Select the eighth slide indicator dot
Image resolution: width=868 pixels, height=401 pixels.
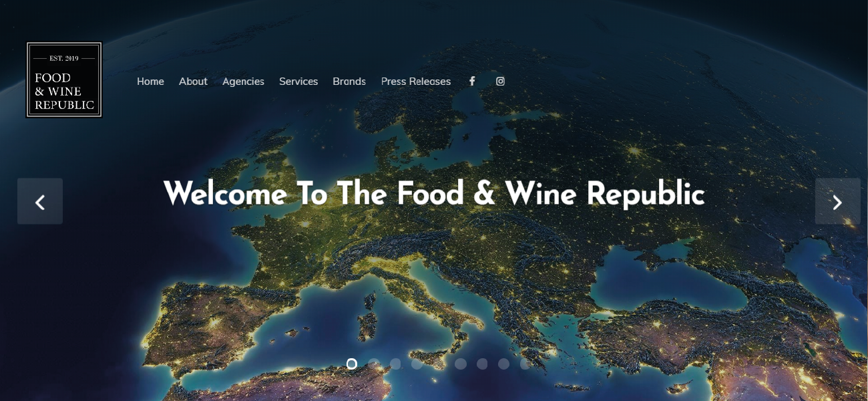pos(503,364)
